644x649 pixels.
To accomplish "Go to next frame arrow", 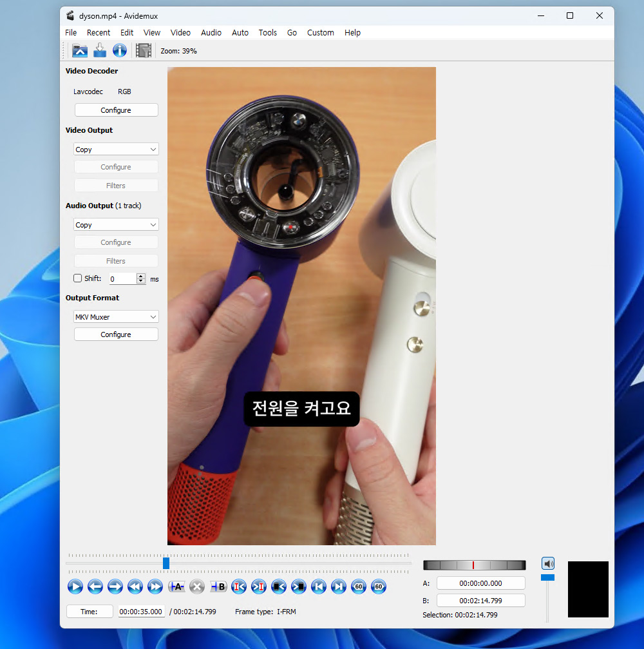I will coord(115,586).
